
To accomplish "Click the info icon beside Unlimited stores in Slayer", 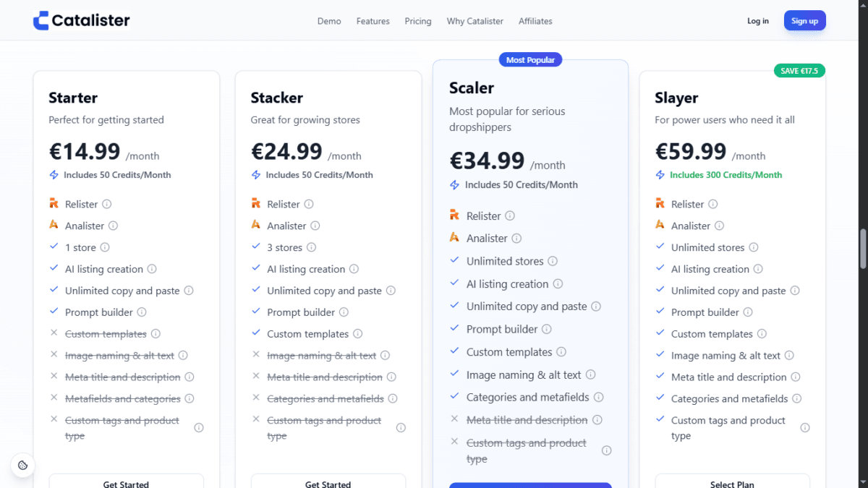I will (754, 247).
